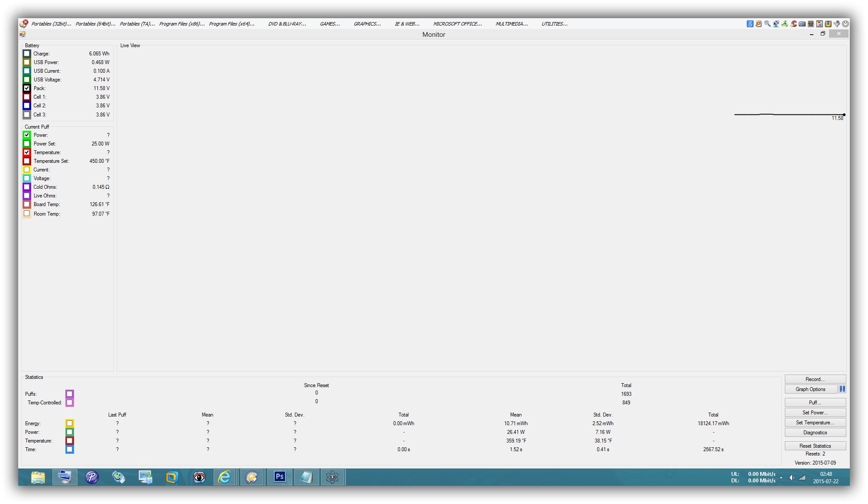Click the pause icon beside Graph Options
This screenshot has height=504, width=868.
[842, 389]
